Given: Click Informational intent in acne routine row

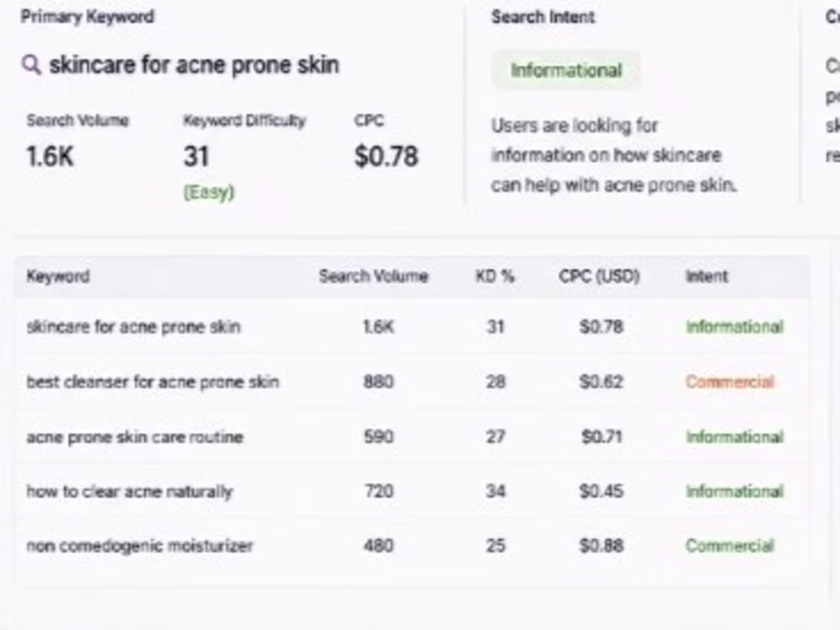Looking at the screenshot, I should point(735,437).
